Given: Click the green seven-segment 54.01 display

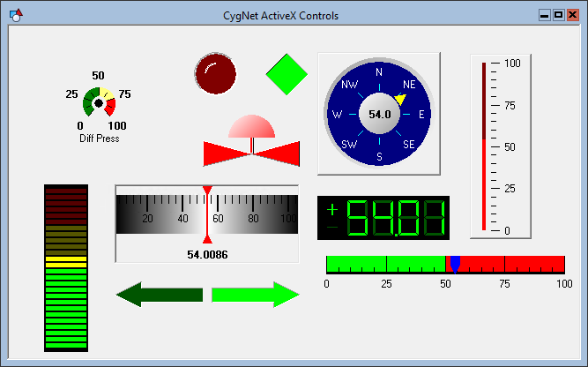Looking at the screenshot, I should [x=383, y=218].
